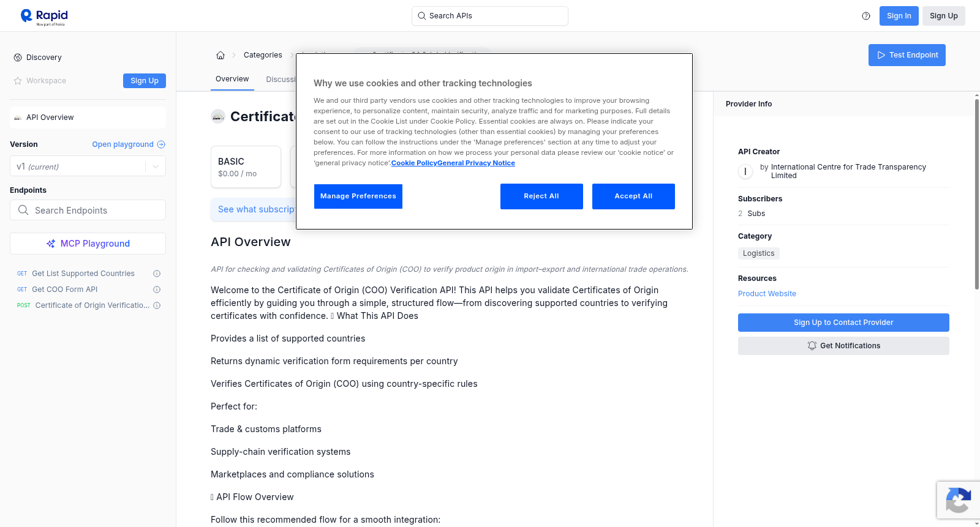Click 'Marketplaces and compliance solutions' text
The image size is (980, 527).
[292, 474]
